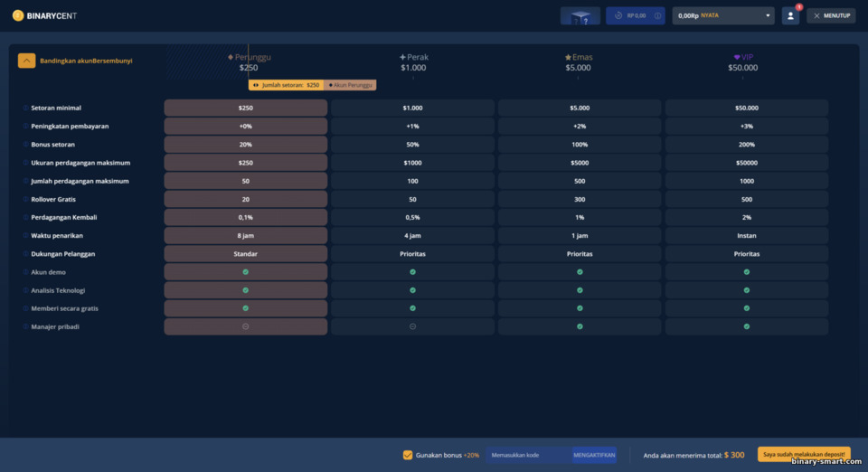Click info icon next to Akun demo
This screenshot has width=868, height=472.
click(25, 272)
